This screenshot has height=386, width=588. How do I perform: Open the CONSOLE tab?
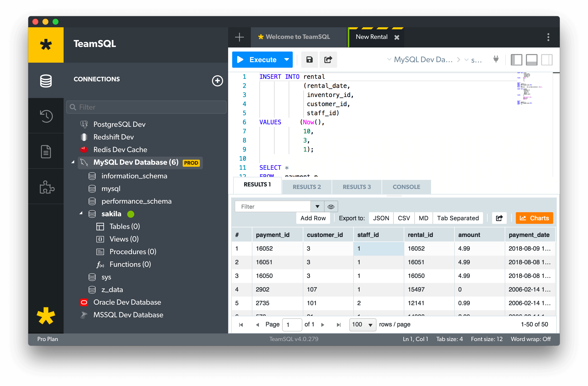pos(406,187)
